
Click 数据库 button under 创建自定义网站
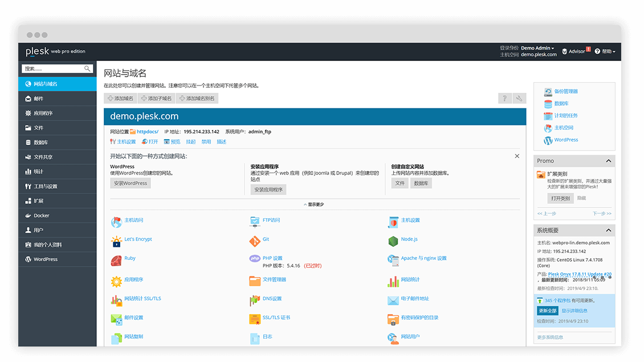pos(421,183)
